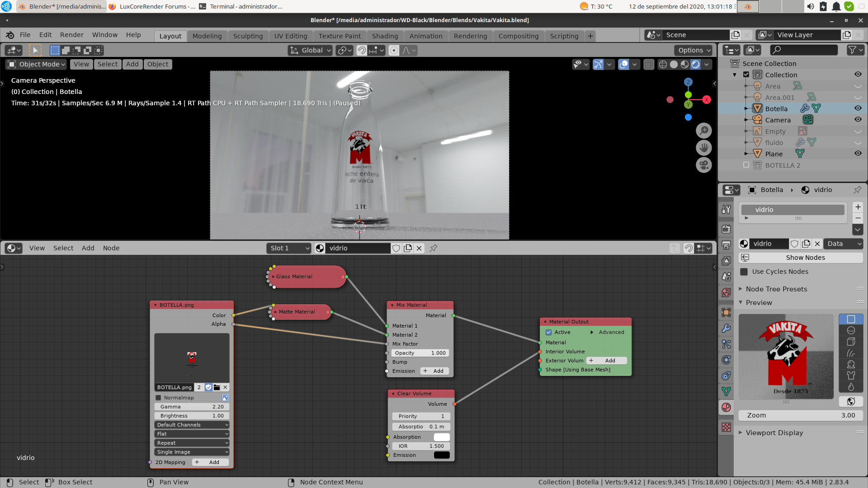Hide the Botella object with eye icon
868x488 pixels.
pyautogui.click(x=858, y=108)
